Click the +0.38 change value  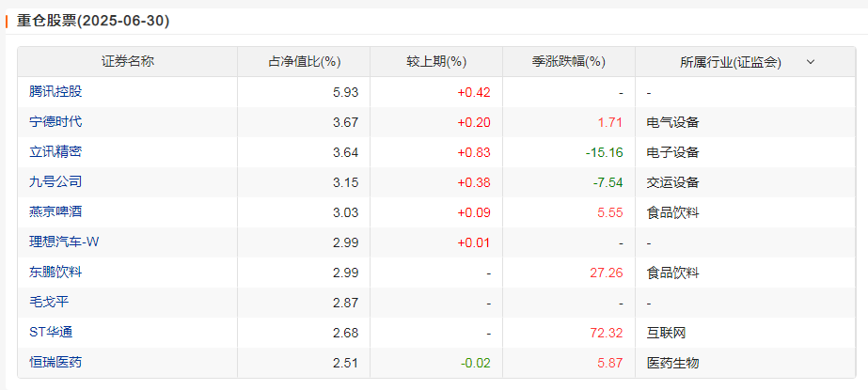(474, 182)
